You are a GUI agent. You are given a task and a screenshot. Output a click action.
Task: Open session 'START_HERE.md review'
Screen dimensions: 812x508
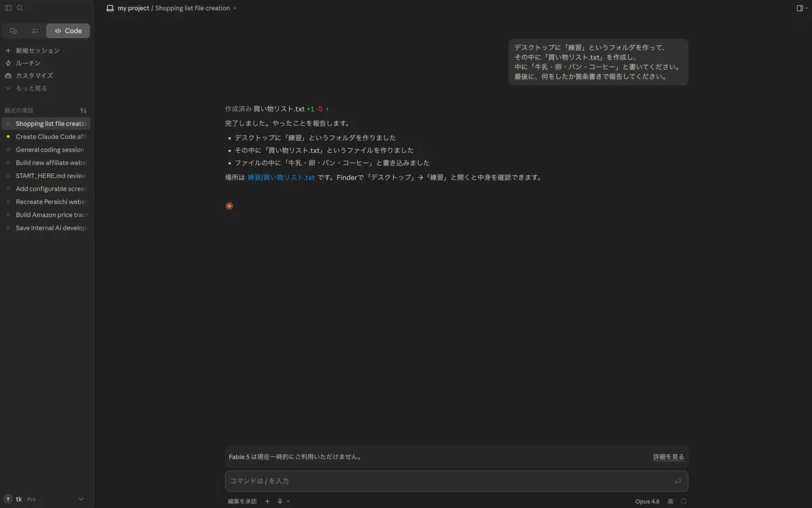coord(46,176)
